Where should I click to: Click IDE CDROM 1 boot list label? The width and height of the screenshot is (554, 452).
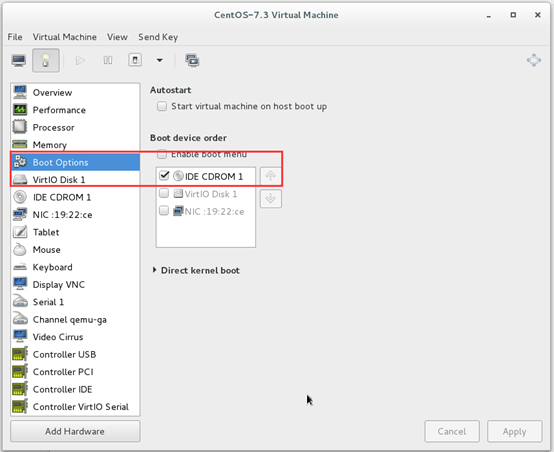pyautogui.click(x=214, y=176)
